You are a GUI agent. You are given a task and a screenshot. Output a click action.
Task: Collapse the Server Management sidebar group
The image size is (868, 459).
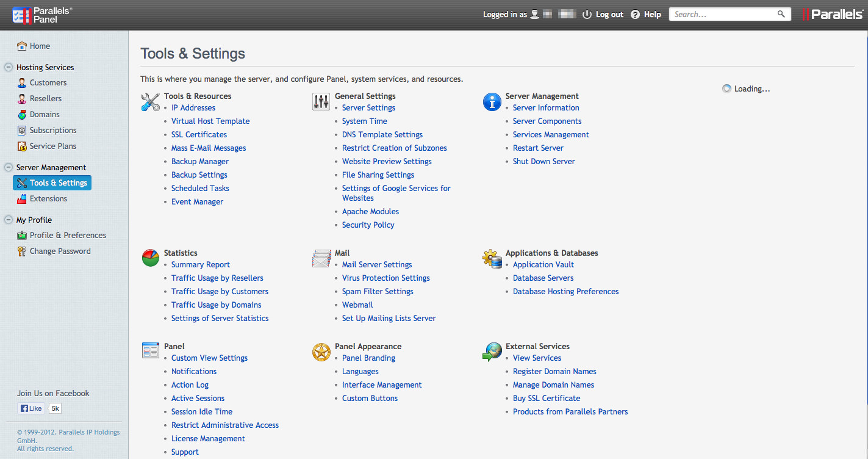(9, 167)
